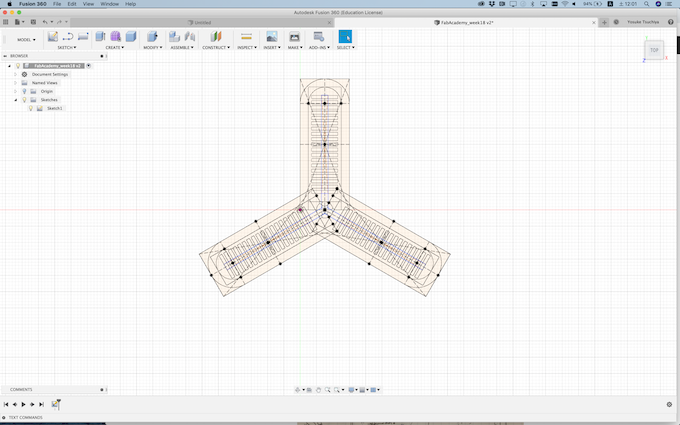Click the Offset Plane icon under Construct
The image size is (680, 425).
click(215, 37)
